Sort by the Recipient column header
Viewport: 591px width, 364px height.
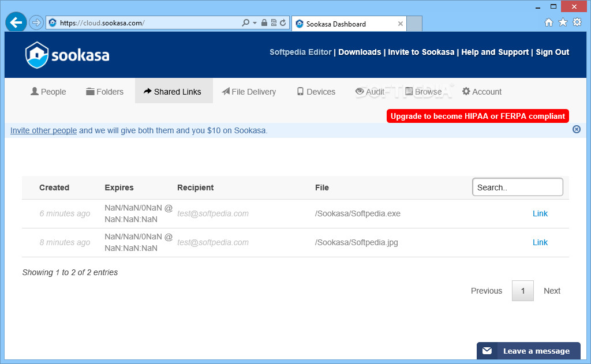pyautogui.click(x=195, y=187)
